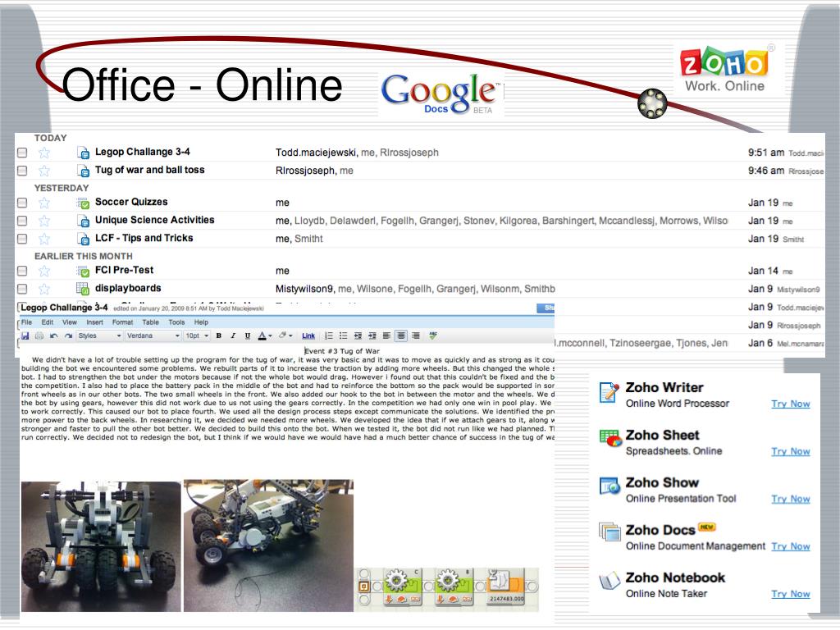Screen dimensions: 840x630
Task: Run the spell check ABC icon
Action: pyautogui.click(x=433, y=336)
